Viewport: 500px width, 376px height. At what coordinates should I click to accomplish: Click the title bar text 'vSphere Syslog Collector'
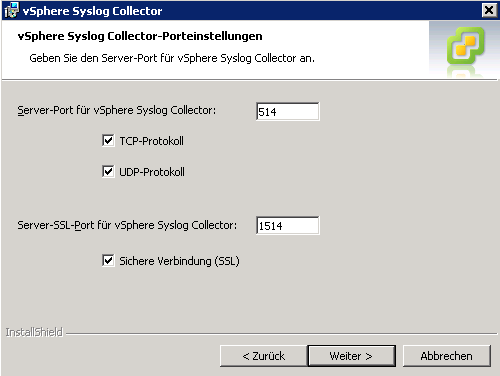(92, 11)
